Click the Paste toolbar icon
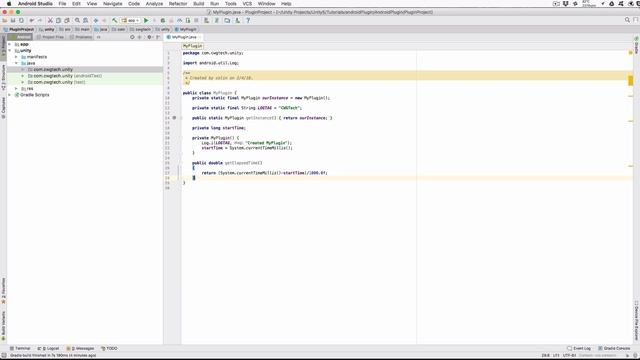This screenshot has width=640, height=360. coord(67,20)
